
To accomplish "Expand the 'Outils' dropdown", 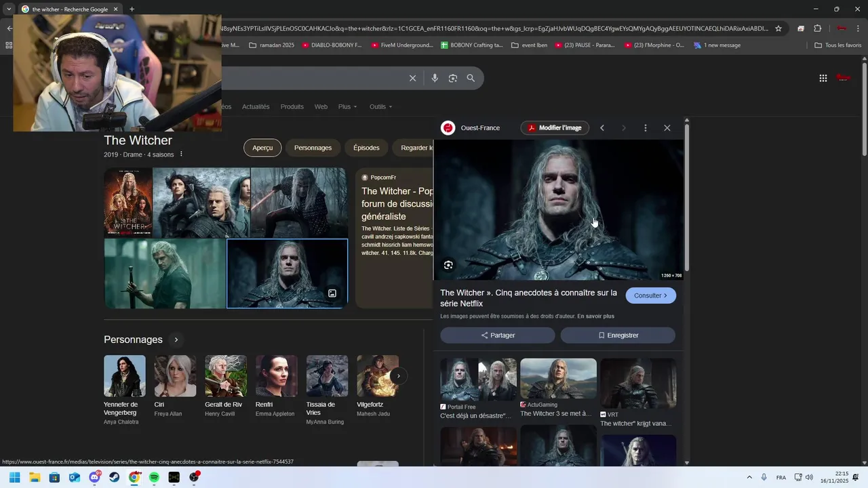I will (380, 106).
